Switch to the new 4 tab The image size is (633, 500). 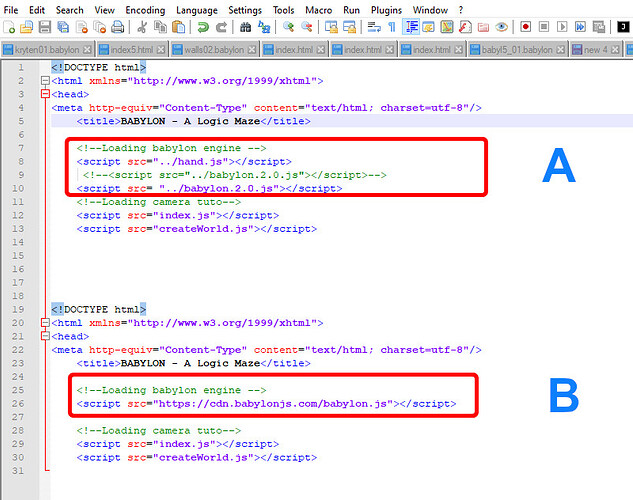595,50
